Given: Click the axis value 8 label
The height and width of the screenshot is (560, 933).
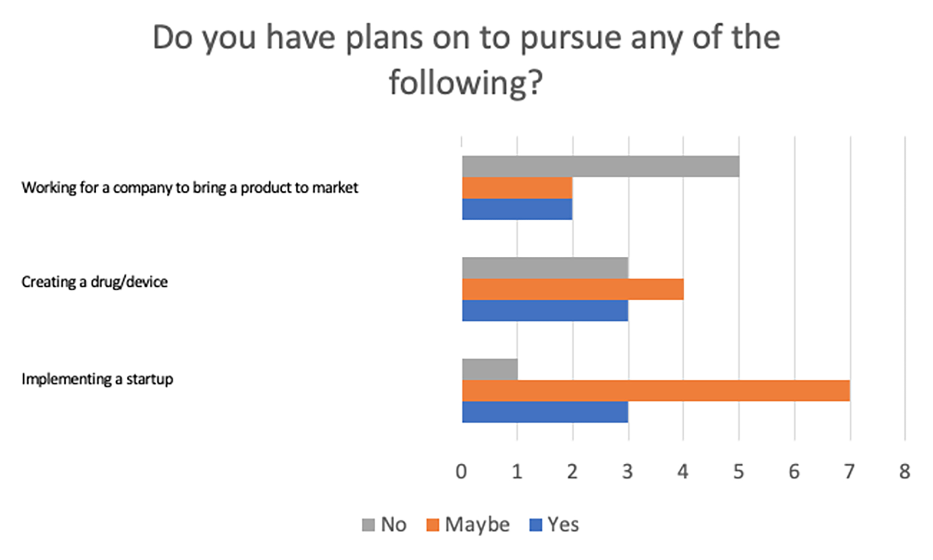Looking at the screenshot, I should coord(904,472).
